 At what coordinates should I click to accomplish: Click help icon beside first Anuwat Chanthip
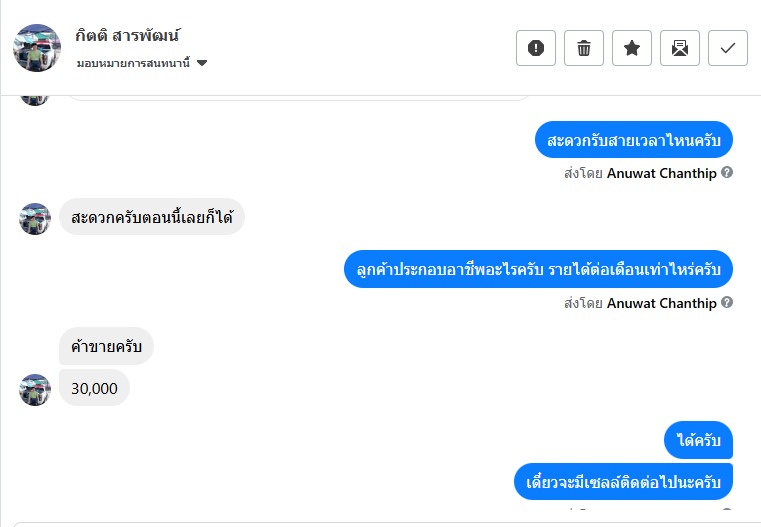point(727,172)
